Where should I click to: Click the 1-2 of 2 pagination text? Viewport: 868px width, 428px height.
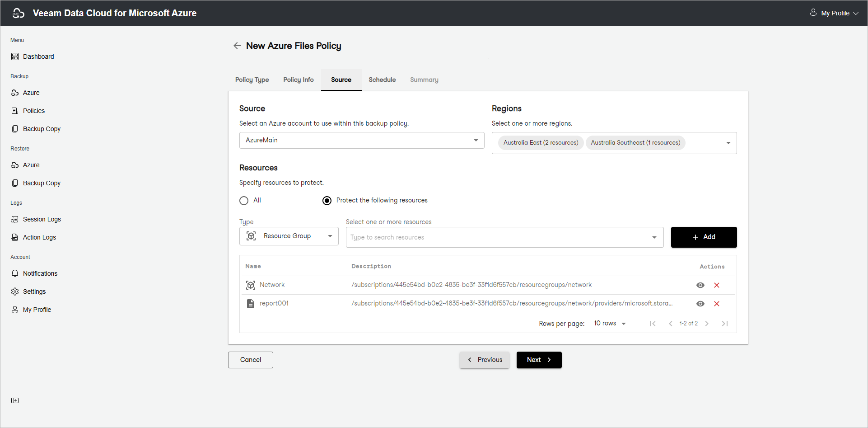(689, 324)
